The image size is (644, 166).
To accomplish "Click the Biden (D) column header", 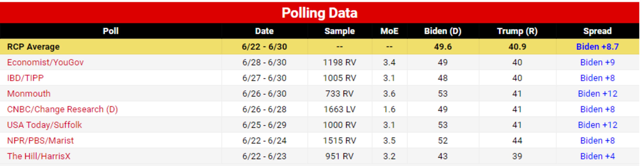I will pos(443,31).
